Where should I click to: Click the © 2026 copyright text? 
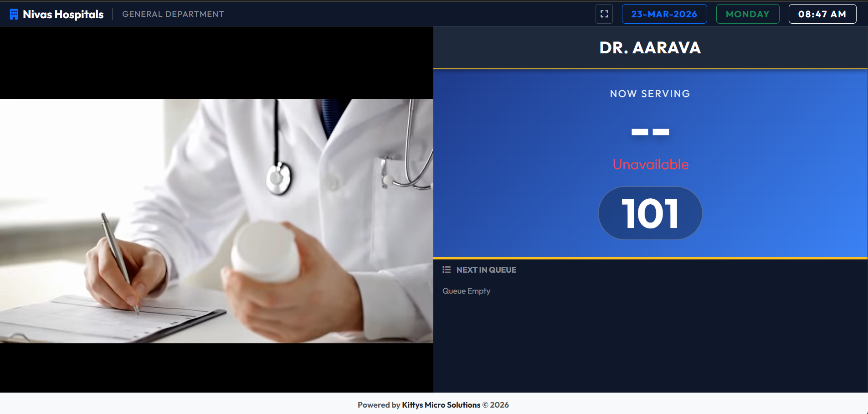click(496, 405)
